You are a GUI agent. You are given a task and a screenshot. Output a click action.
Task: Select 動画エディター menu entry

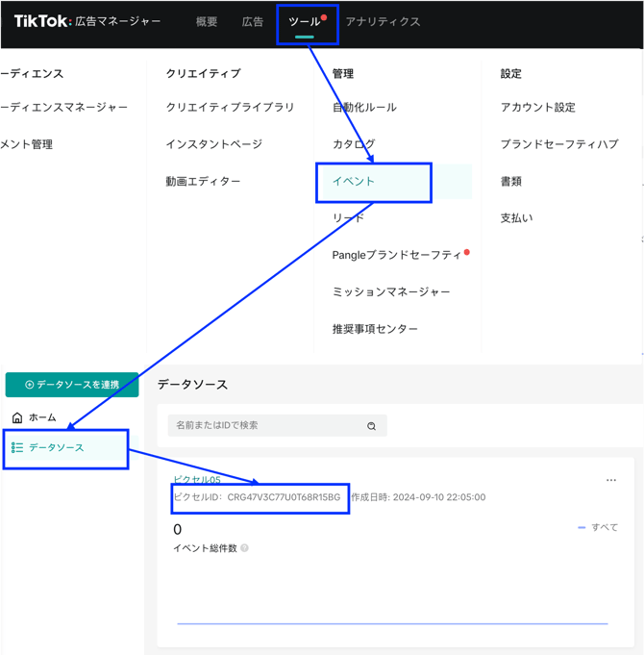[x=203, y=181]
